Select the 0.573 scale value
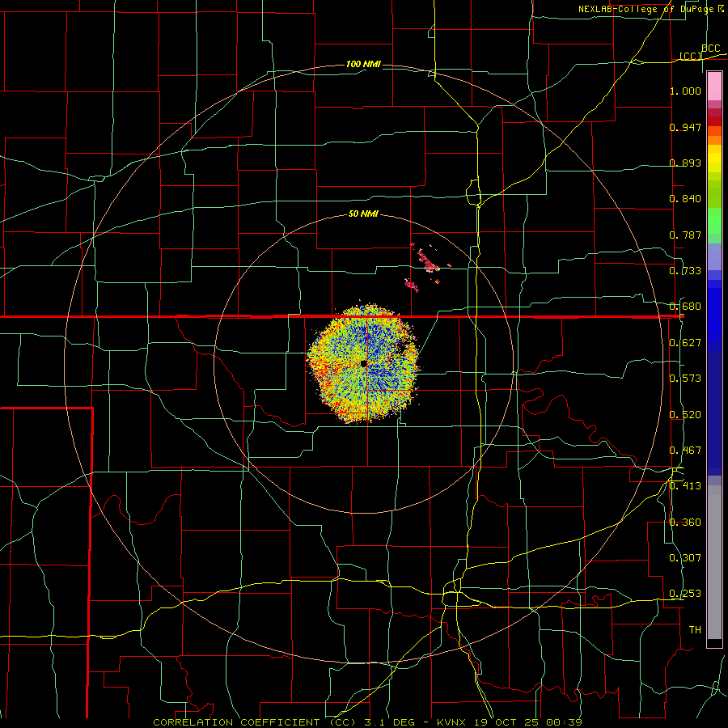Image resolution: width=728 pixels, height=728 pixels. click(x=685, y=379)
